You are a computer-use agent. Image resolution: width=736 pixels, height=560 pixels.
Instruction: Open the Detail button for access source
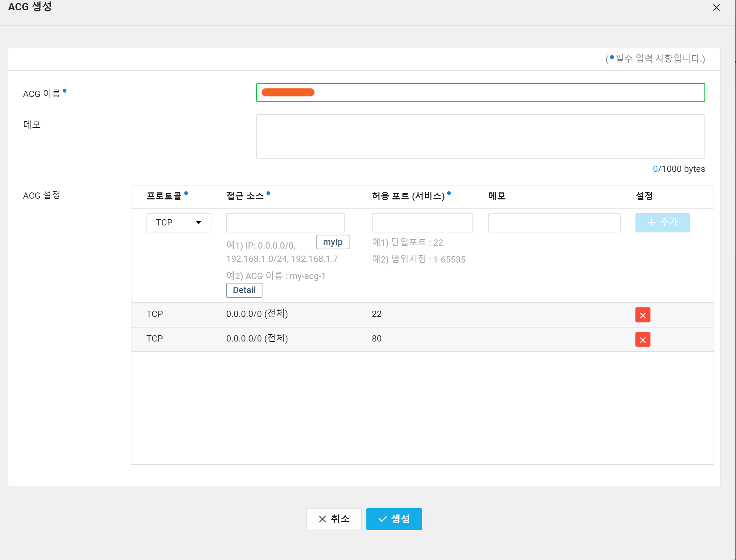(x=244, y=290)
